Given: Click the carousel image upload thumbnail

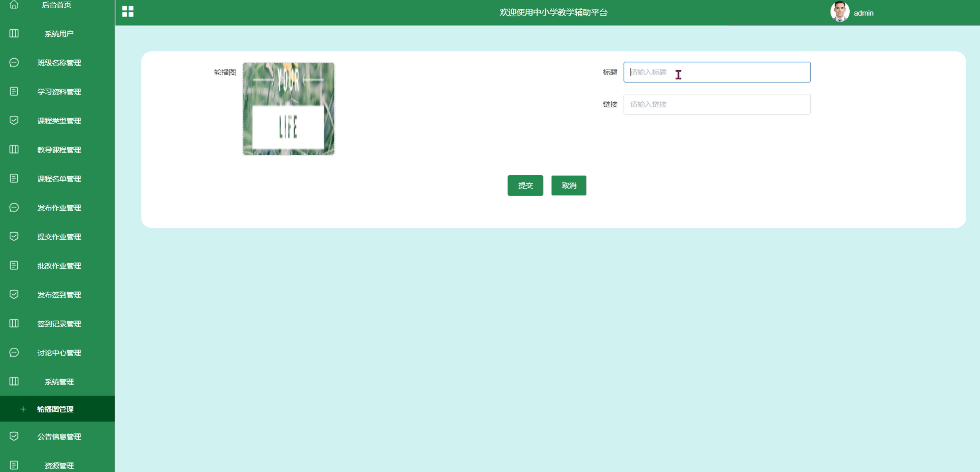Looking at the screenshot, I should pyautogui.click(x=288, y=109).
